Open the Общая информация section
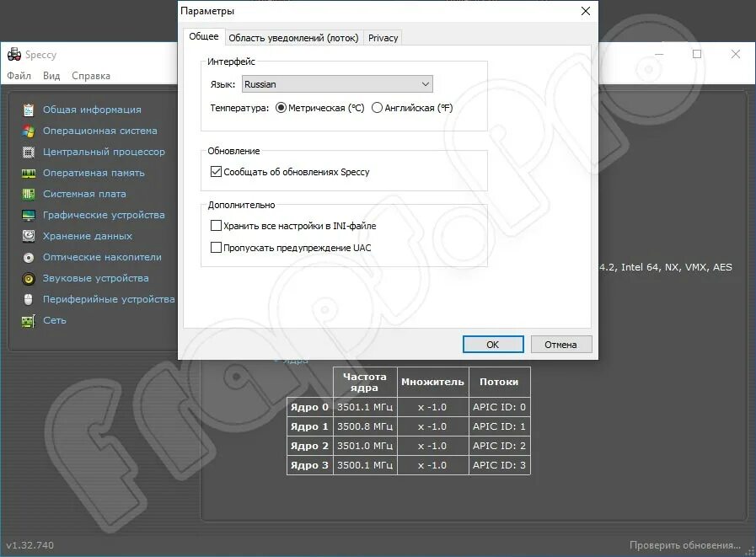756x557 pixels. click(92, 110)
